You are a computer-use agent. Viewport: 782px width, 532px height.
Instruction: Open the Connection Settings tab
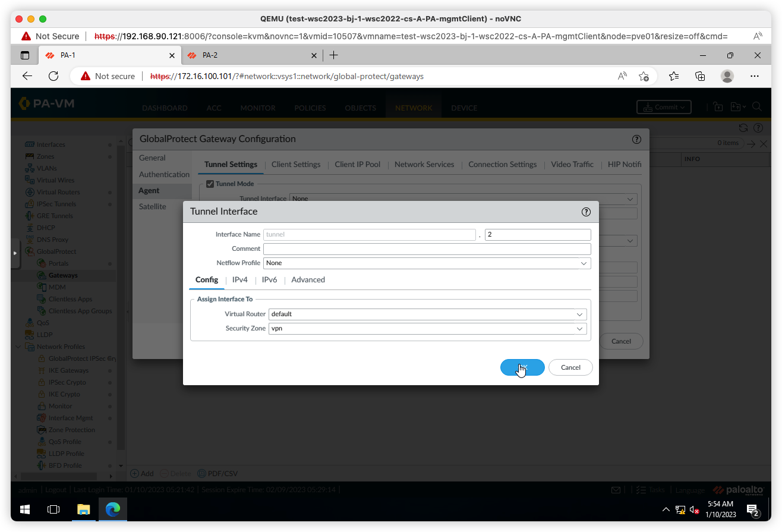click(x=502, y=165)
